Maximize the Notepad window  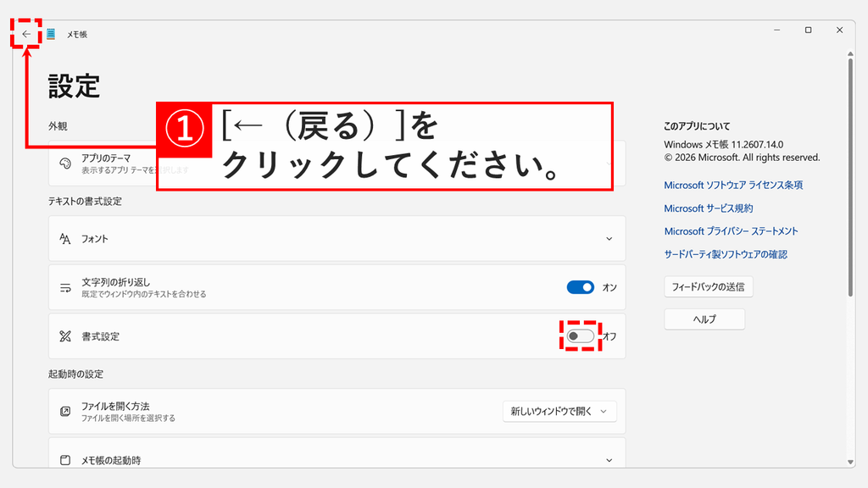808,30
